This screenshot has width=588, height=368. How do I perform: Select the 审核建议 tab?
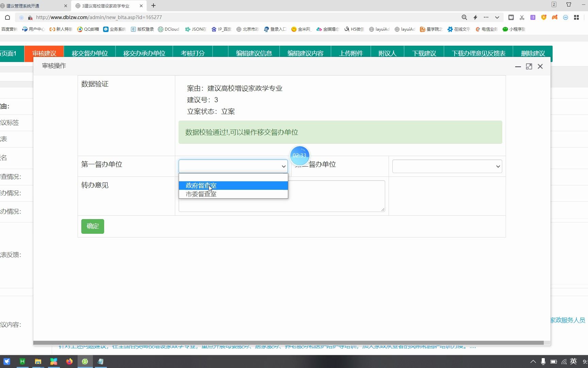point(44,53)
